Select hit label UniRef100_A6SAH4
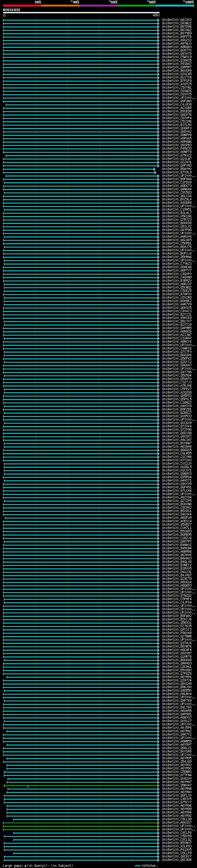Screen dimensions: 197x868 (177, 447)
